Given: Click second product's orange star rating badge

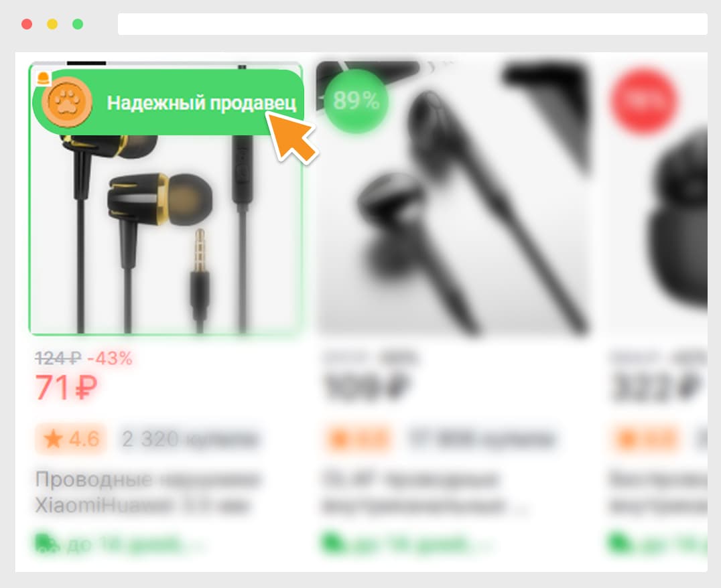Looking at the screenshot, I should tap(358, 439).
